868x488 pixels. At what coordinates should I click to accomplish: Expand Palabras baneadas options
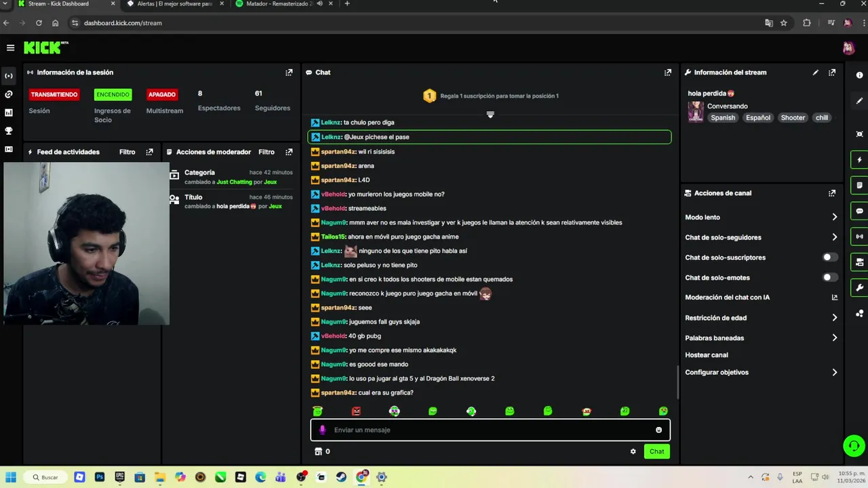pyautogui.click(x=761, y=338)
